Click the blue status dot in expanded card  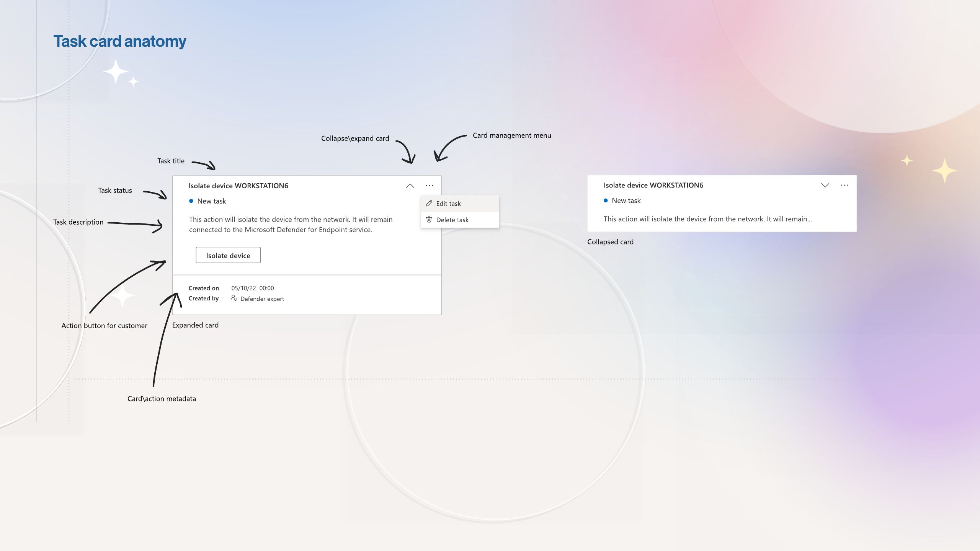point(191,201)
